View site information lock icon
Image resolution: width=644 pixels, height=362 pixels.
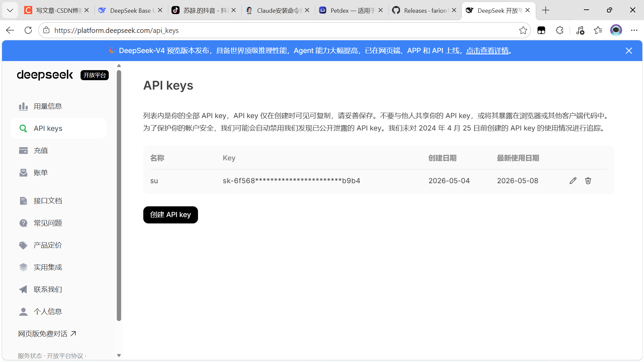point(46,30)
